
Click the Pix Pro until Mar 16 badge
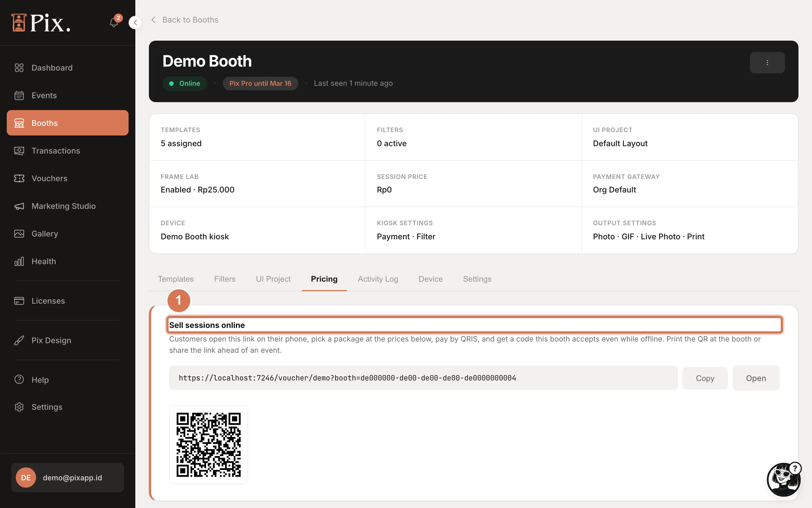tap(261, 83)
